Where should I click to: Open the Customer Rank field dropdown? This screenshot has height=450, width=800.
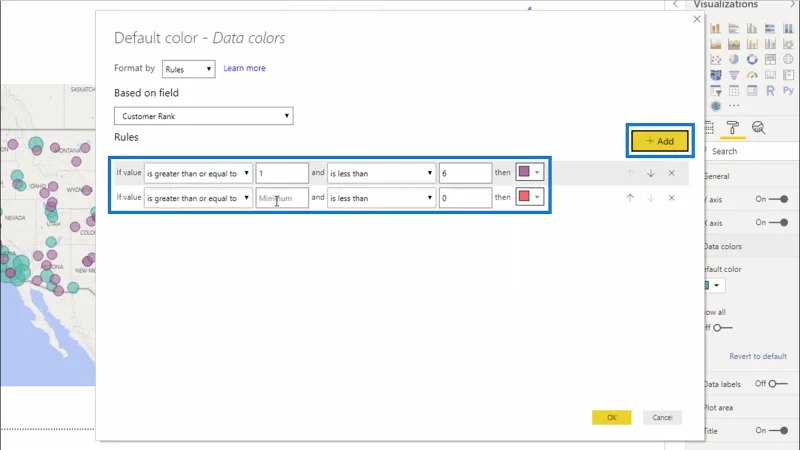pyautogui.click(x=204, y=116)
